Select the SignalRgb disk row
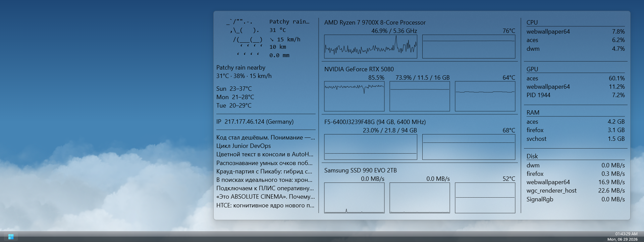 point(576,199)
